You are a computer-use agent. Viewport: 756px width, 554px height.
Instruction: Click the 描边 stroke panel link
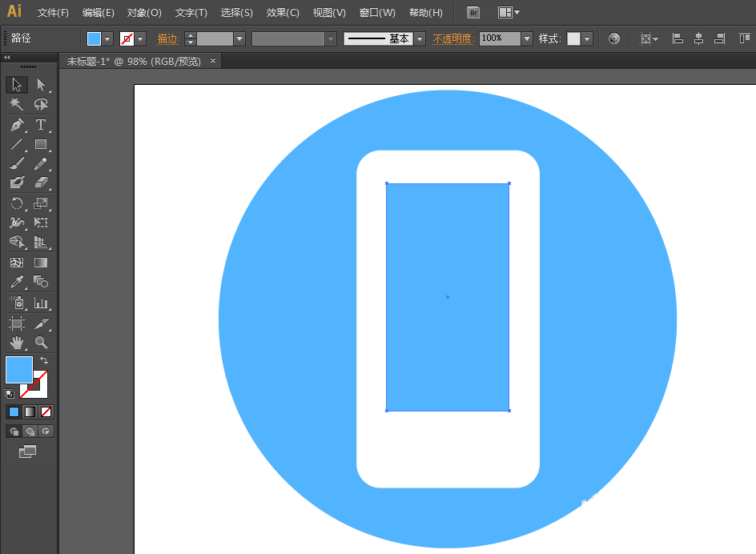point(167,39)
